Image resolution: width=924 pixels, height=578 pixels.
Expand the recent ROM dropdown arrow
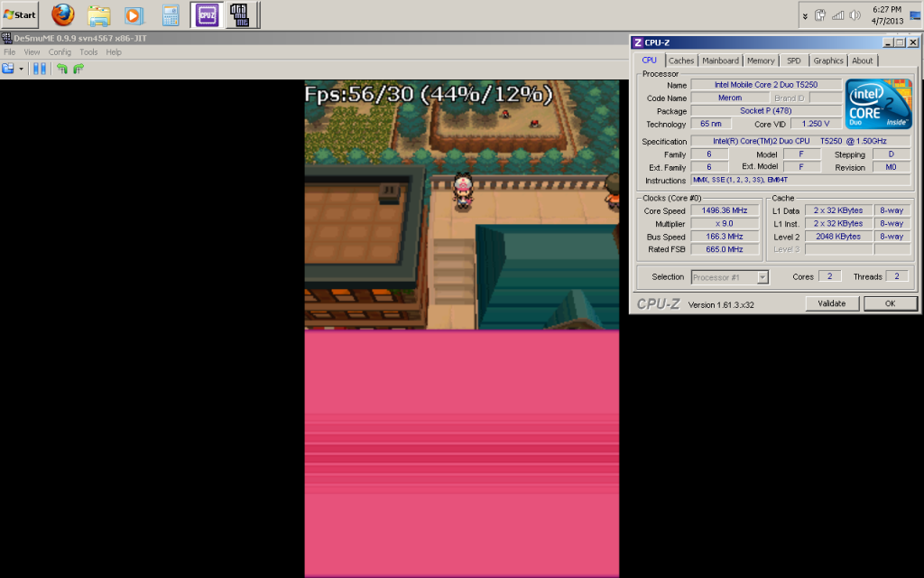pyautogui.click(x=22, y=69)
